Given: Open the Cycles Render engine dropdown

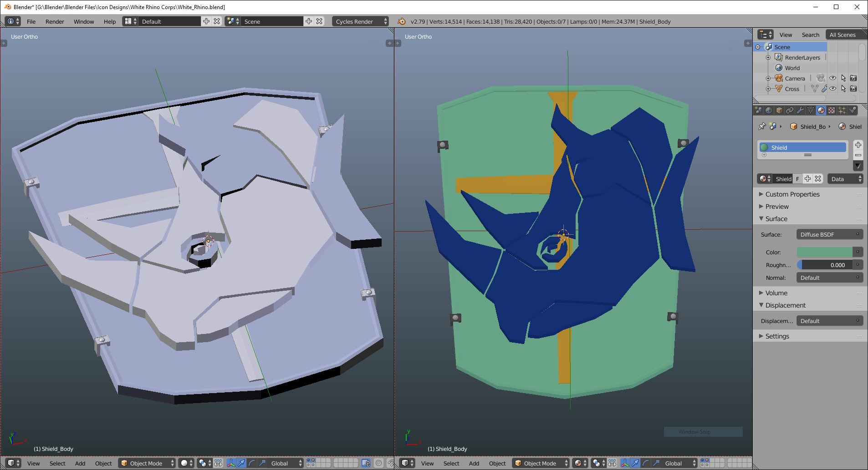Looking at the screenshot, I should tap(361, 21).
